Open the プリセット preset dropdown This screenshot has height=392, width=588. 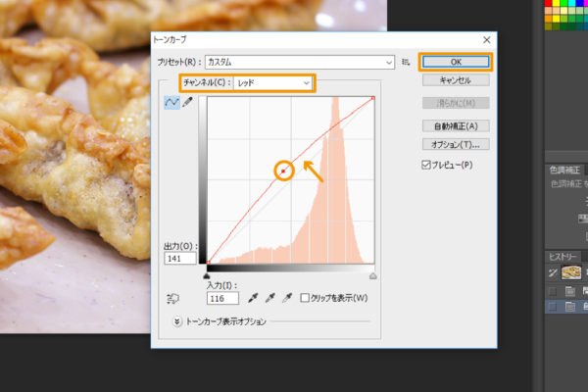pyautogui.click(x=299, y=62)
